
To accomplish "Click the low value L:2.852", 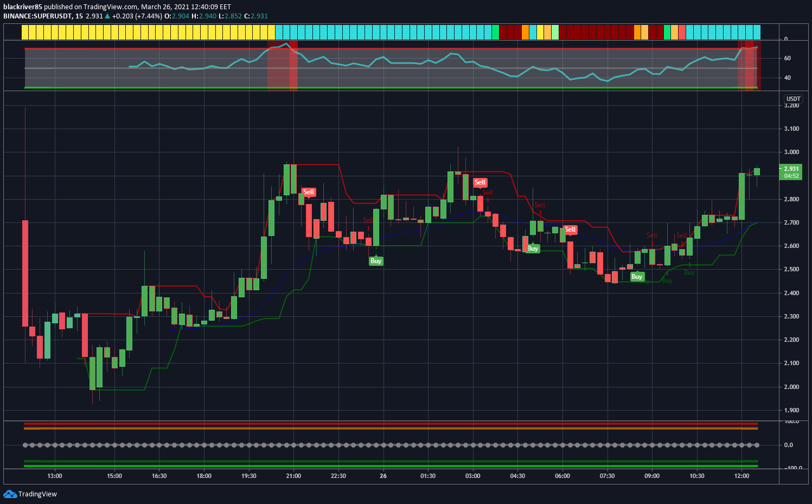I will pyautogui.click(x=230, y=16).
